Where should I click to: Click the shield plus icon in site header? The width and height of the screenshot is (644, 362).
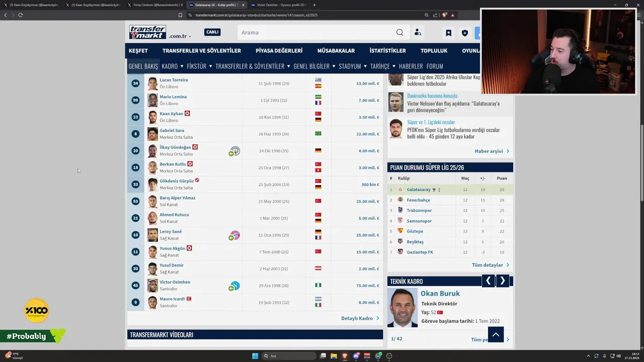tap(464, 33)
